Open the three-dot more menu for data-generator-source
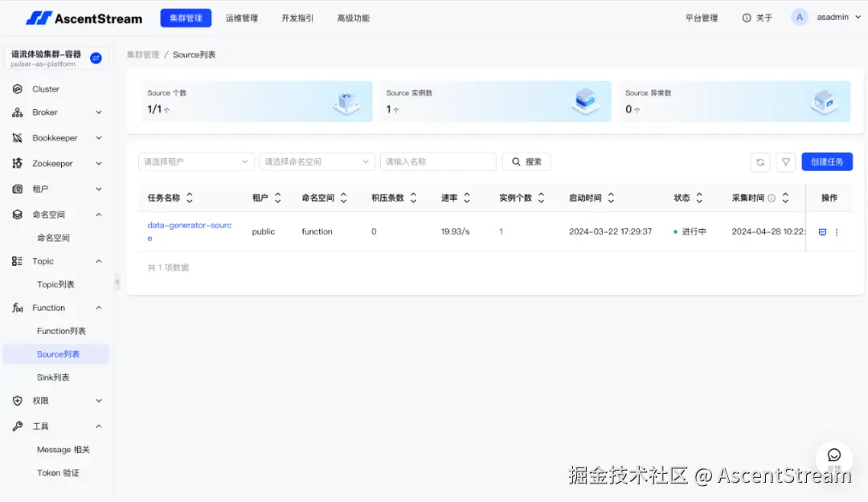The width and height of the screenshot is (868, 502). (x=837, y=231)
